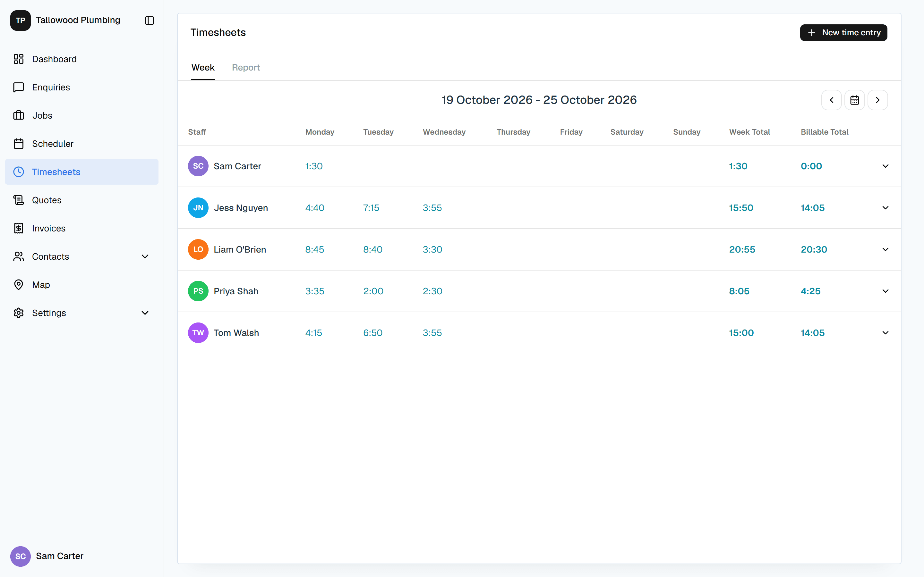
Task: Open the Map pin icon
Action: [x=18, y=285]
